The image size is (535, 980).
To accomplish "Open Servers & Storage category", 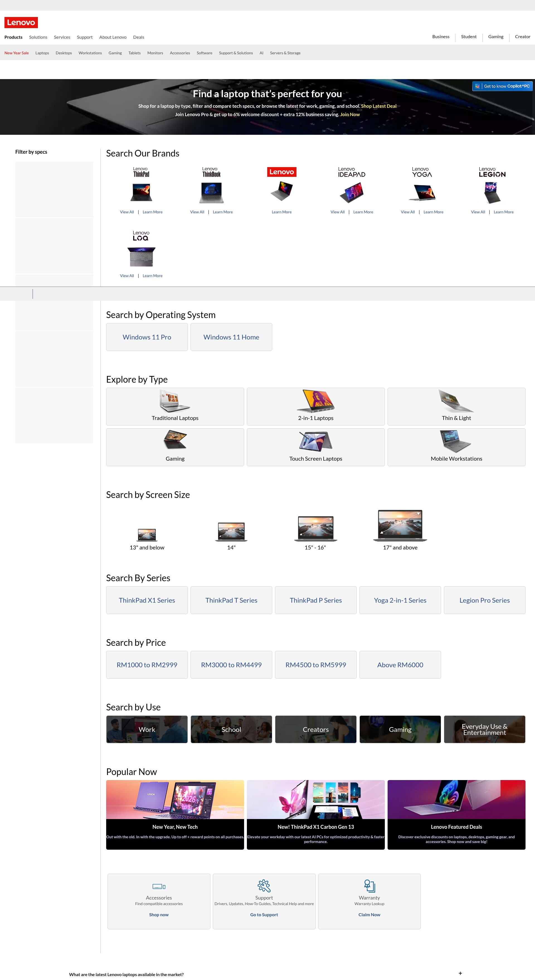I will click(x=285, y=53).
